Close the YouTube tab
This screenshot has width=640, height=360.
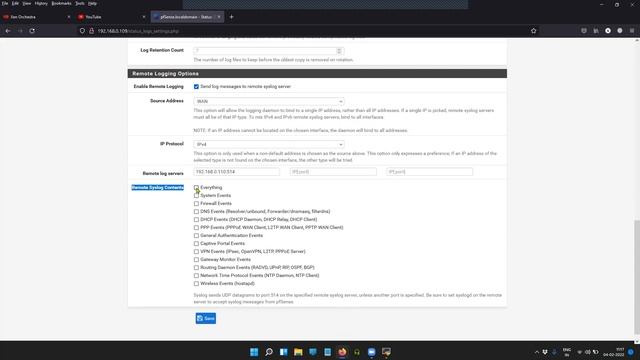click(144, 17)
